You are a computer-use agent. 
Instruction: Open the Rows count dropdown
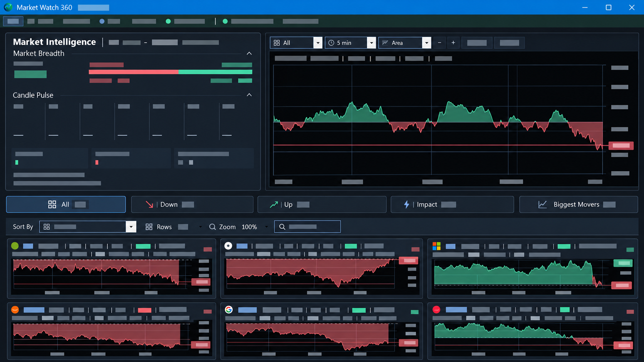pyautogui.click(x=200, y=227)
